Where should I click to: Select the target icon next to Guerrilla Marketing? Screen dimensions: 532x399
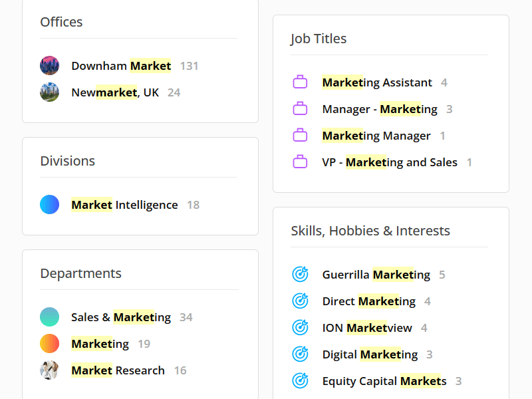tap(300, 274)
